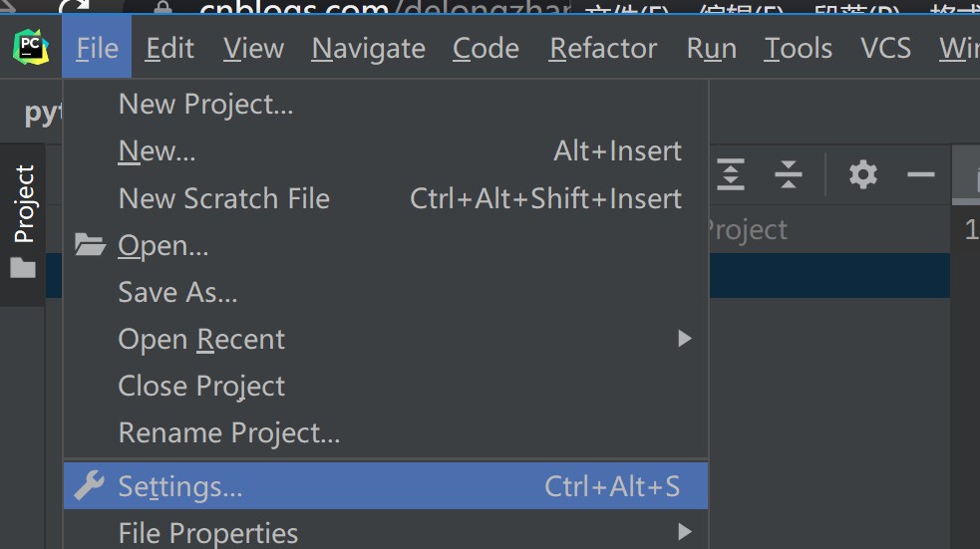Open the project view gear options
This screenshot has height=549, width=980.
click(863, 175)
